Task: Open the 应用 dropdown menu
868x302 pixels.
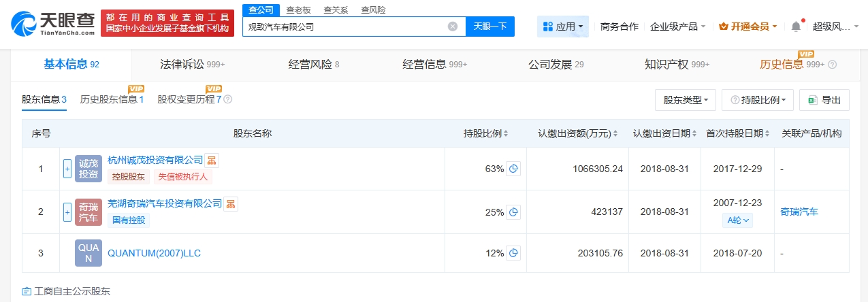Action: (563, 27)
